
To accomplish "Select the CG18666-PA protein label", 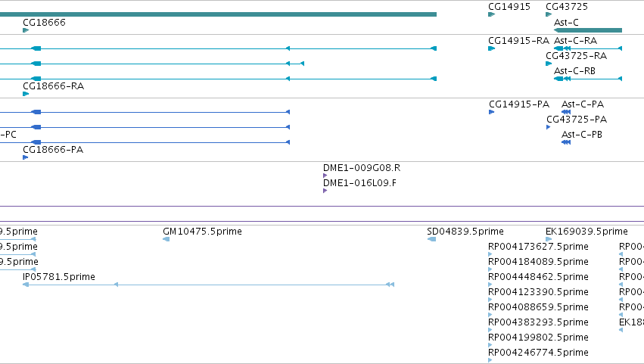I will point(53,150).
